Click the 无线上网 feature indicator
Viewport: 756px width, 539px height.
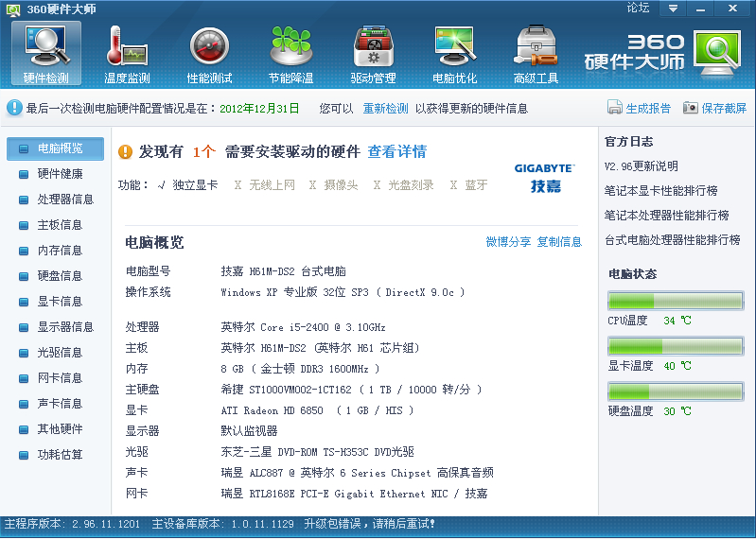coord(264,185)
